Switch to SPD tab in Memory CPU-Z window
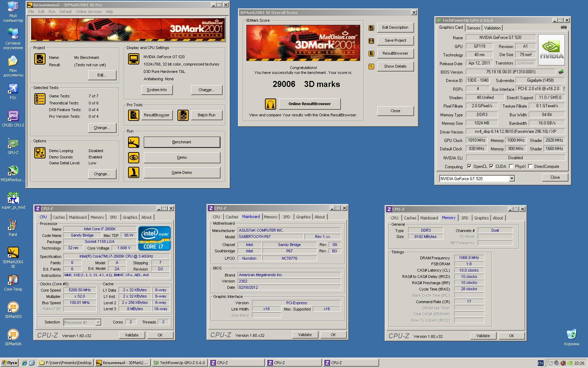588x368 pixels. tap(464, 218)
